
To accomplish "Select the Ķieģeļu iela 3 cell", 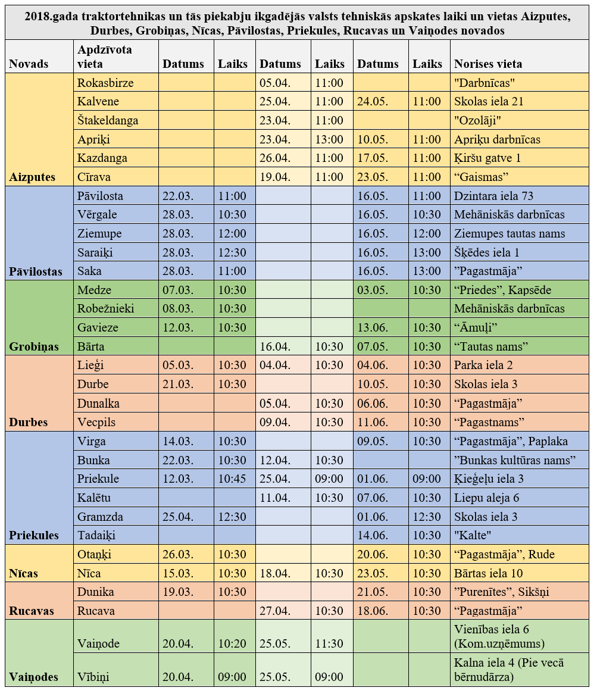I will point(489,479).
